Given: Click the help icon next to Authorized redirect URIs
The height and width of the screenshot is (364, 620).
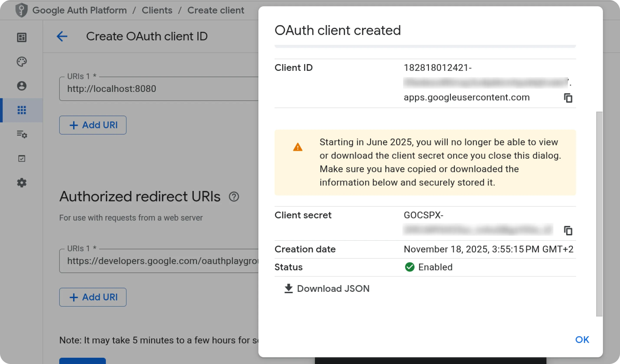Looking at the screenshot, I should pos(234,197).
